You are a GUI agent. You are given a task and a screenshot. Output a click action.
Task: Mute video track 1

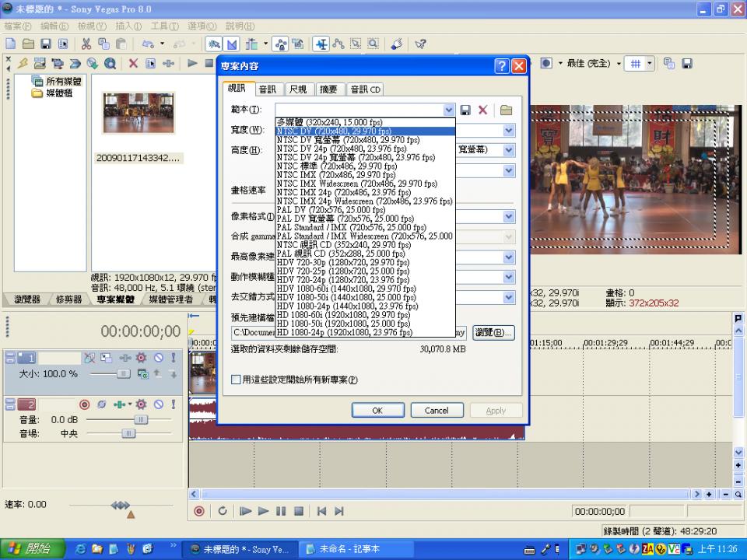click(158, 358)
